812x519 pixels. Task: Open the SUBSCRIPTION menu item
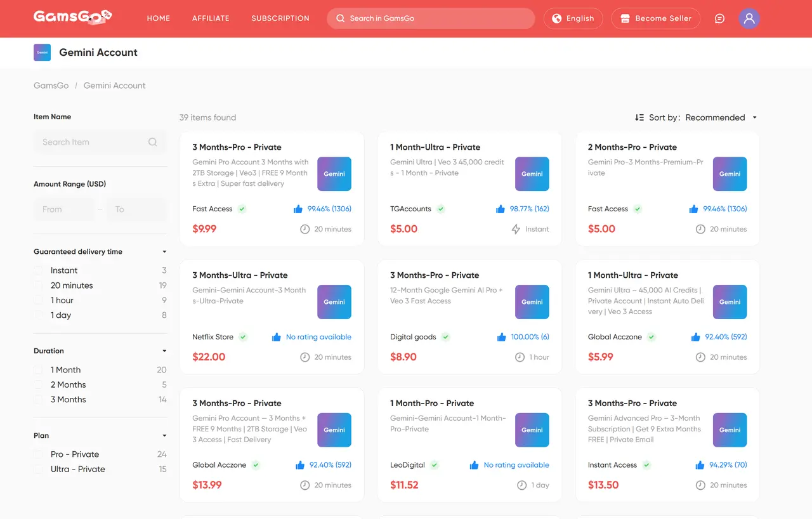tap(280, 18)
